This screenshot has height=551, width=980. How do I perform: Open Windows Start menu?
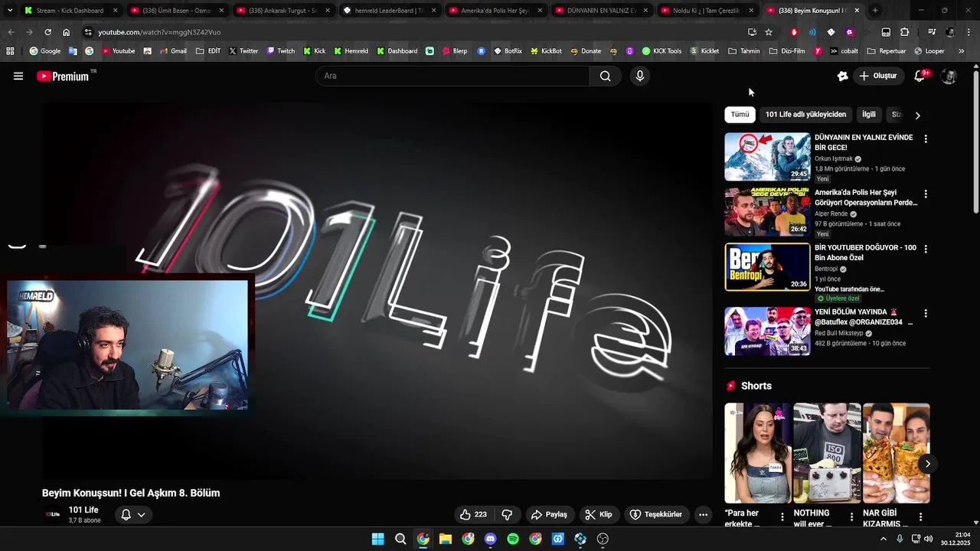coord(377,539)
